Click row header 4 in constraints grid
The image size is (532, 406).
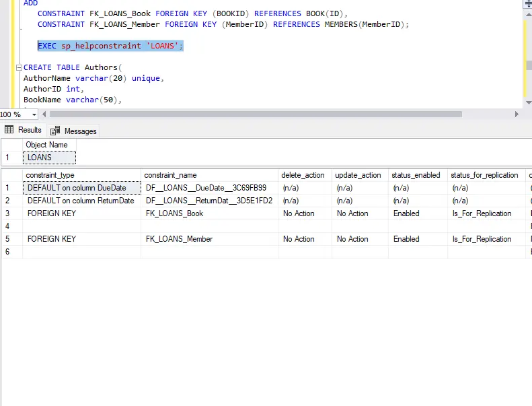[x=12, y=226]
